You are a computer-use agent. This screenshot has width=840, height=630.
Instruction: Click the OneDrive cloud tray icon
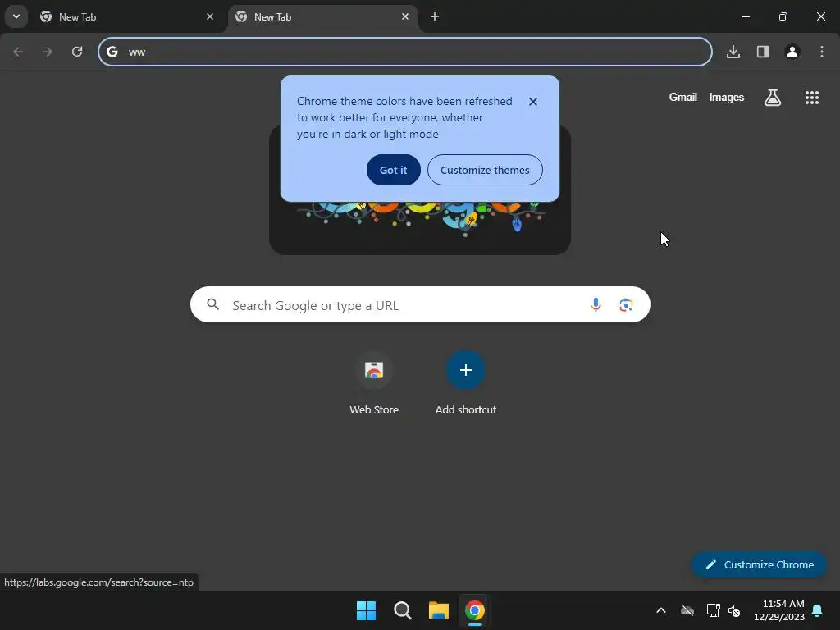click(687, 610)
